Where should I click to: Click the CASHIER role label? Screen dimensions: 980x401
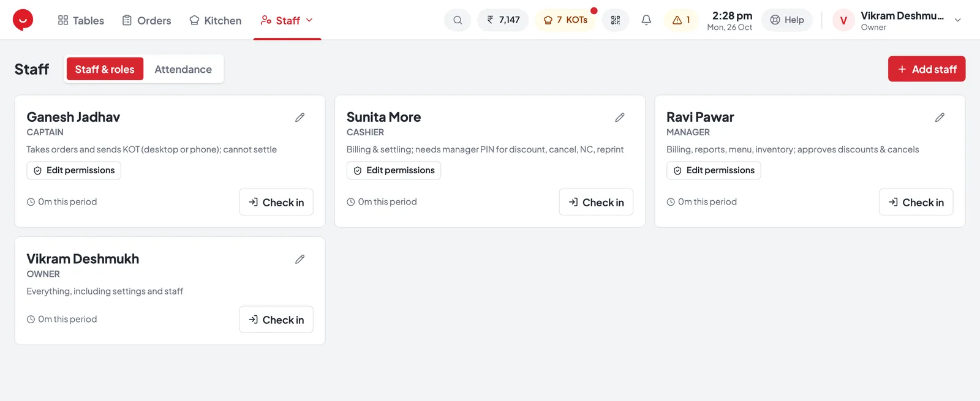[365, 132]
